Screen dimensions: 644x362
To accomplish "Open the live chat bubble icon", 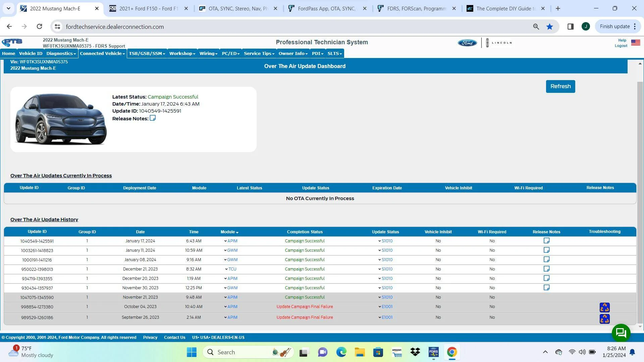I will [x=621, y=333].
